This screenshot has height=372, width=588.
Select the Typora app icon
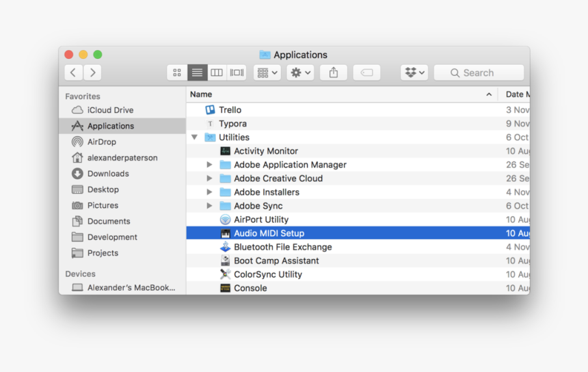pos(210,124)
